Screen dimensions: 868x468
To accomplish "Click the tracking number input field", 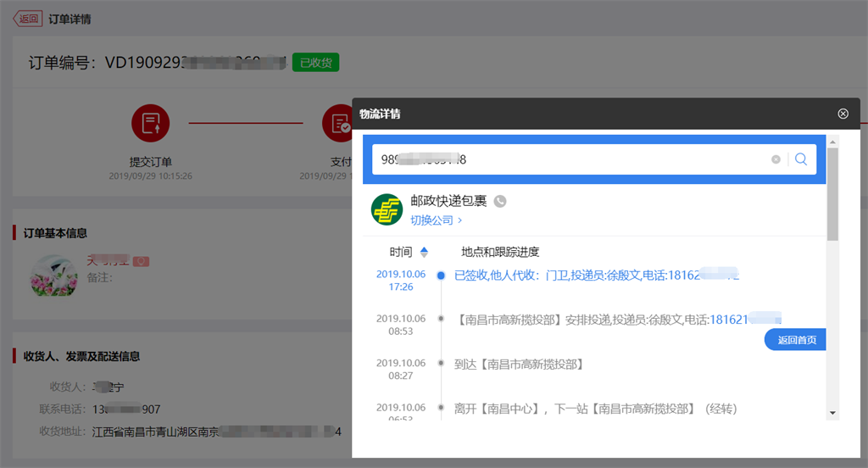I will (568, 159).
